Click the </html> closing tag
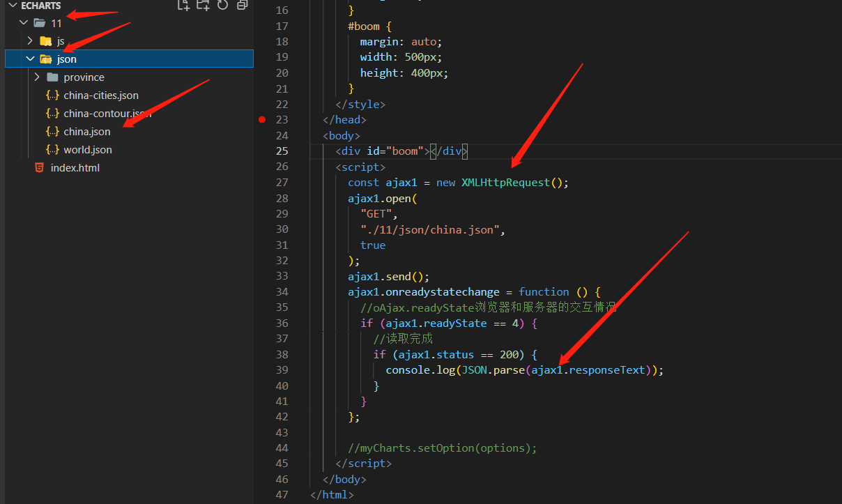 pyautogui.click(x=332, y=495)
